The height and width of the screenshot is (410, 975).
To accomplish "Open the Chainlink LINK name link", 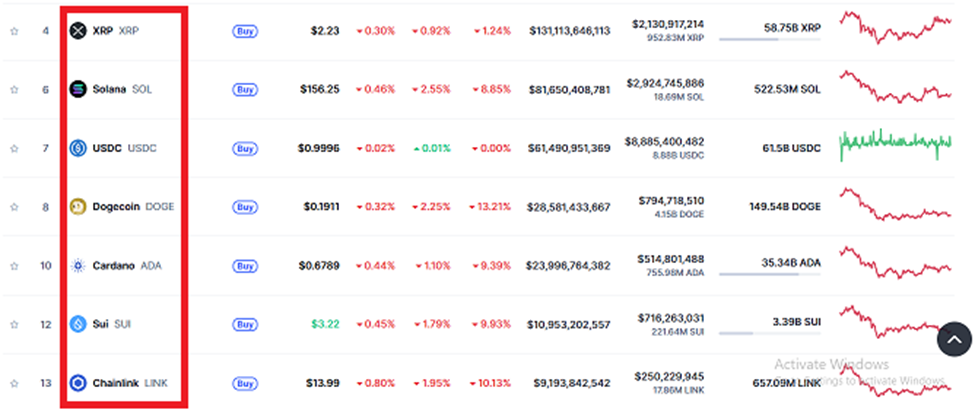I will pos(130,383).
